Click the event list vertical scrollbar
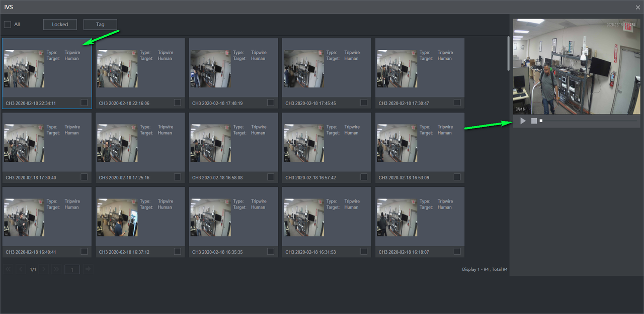This screenshot has height=314, width=644. pyautogui.click(x=508, y=53)
